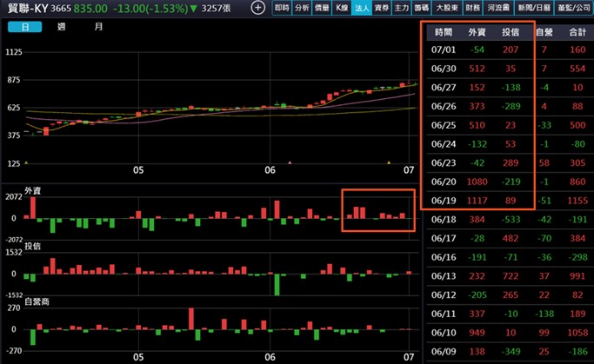Viewport: 594px width, 364px height.
Task: Click the large green 投信 bar in June
Action: pyautogui.click(x=277, y=285)
